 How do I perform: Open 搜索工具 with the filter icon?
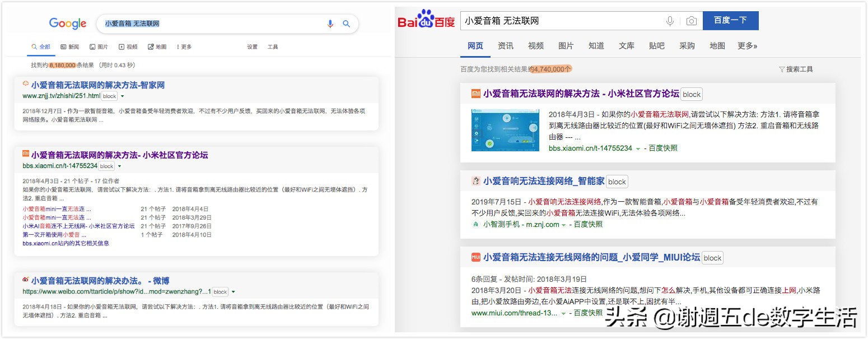pyautogui.click(x=796, y=68)
